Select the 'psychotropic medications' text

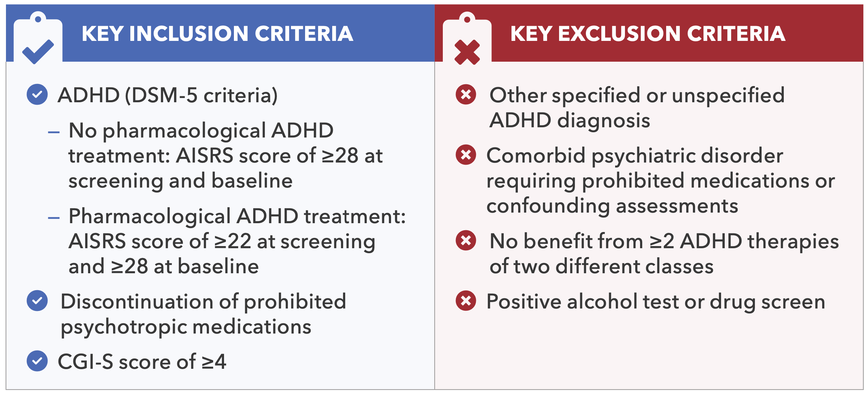186,327
